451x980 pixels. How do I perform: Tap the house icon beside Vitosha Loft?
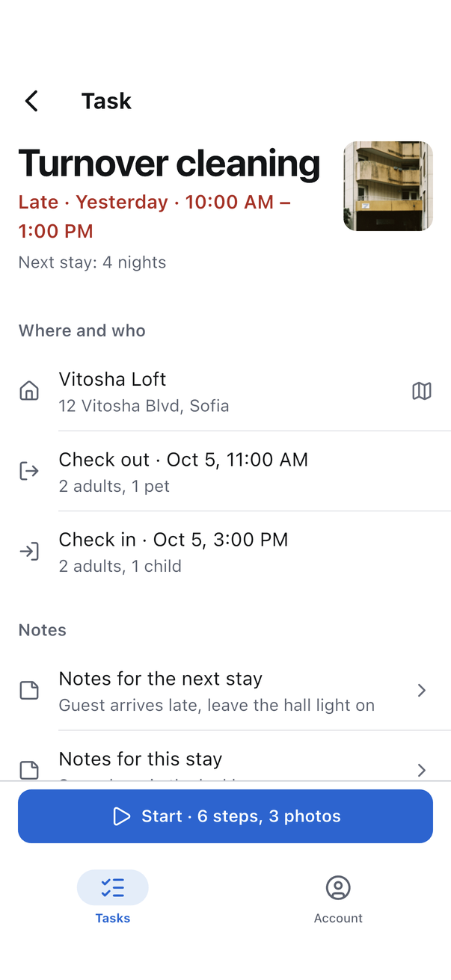(x=29, y=391)
